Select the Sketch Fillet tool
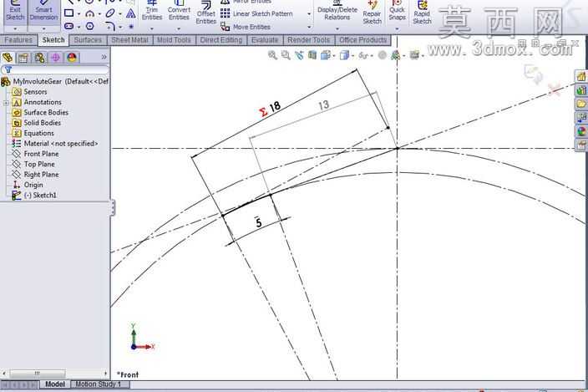This screenshot has height=392, width=588. pos(110,26)
